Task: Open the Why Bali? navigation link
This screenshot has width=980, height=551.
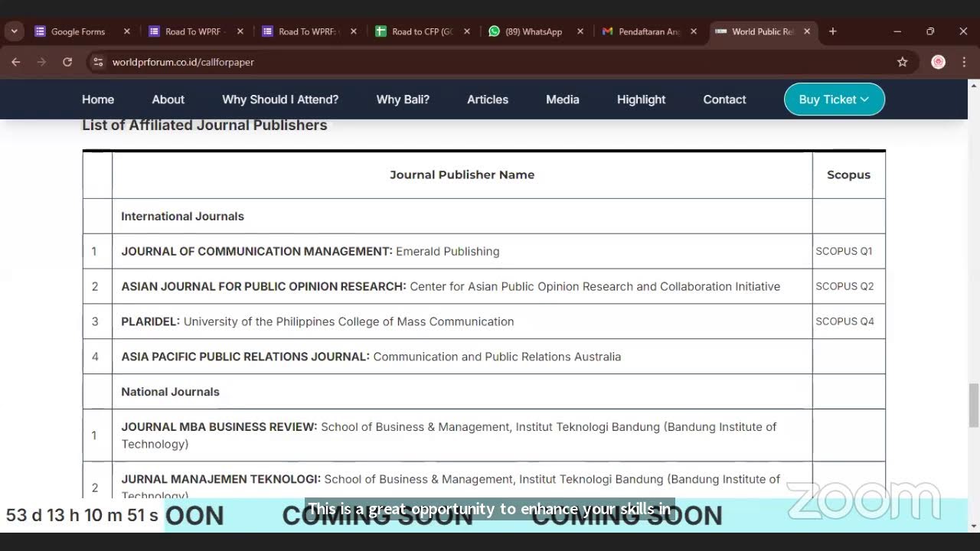Action: 403,99
